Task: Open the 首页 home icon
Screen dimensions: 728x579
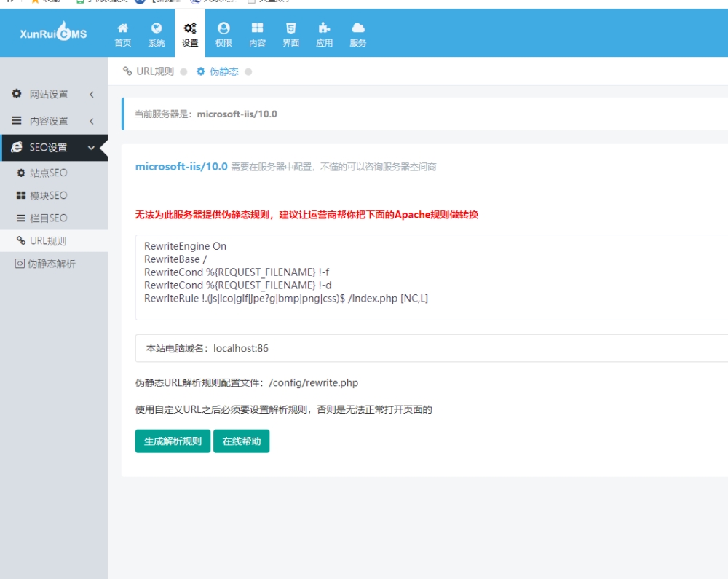Action: point(122,28)
